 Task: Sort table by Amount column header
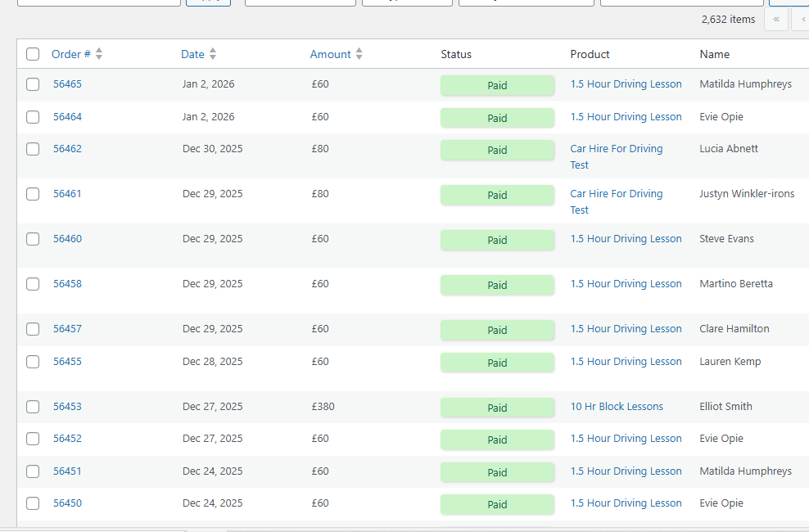coord(330,54)
